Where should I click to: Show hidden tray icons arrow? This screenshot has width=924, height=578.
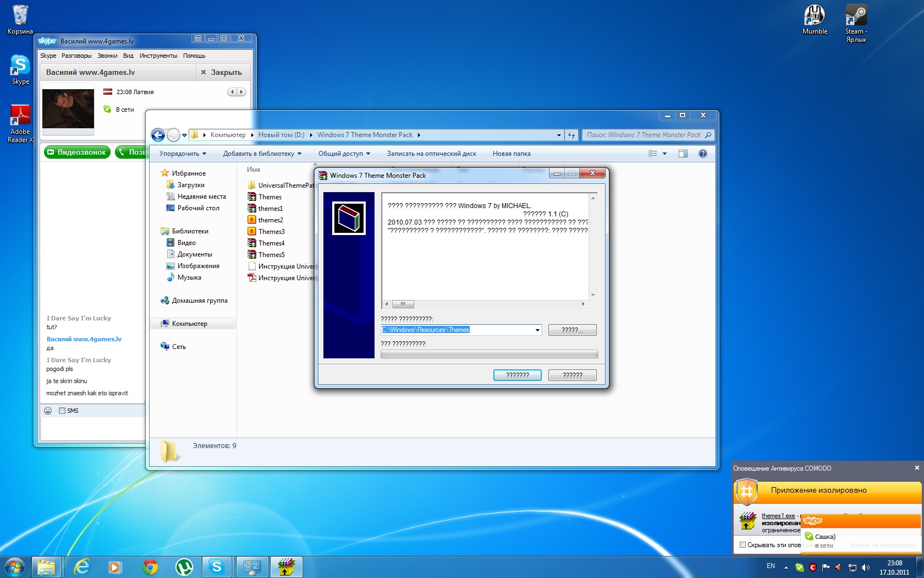[x=786, y=567]
